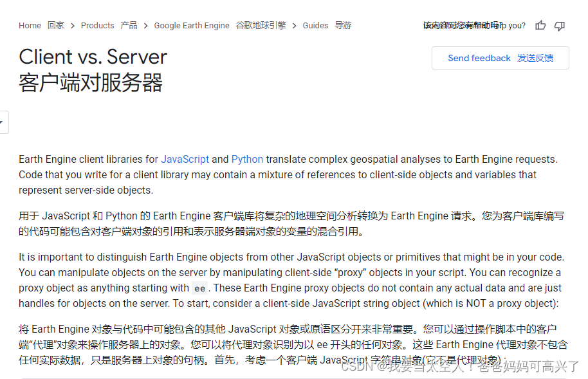
Task: Click the paragraph starting "用于 JavaScript 和 Python"
Action: click(x=292, y=224)
